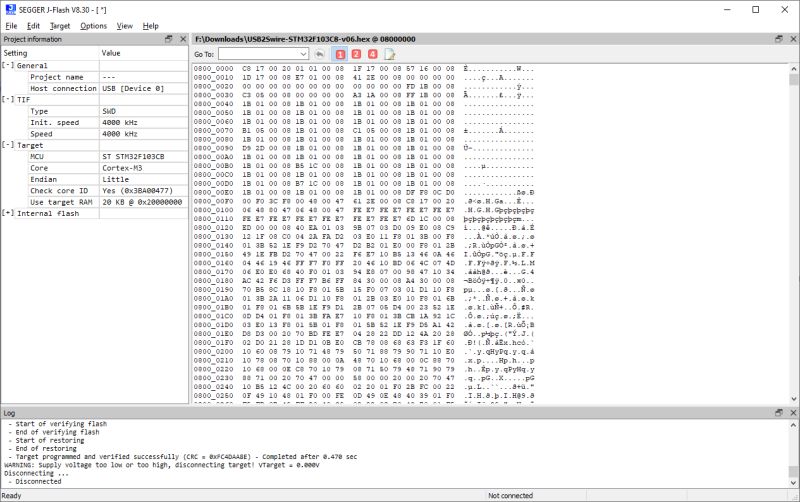Undock the hex data file panel
This screenshot has height=502, width=800.
pos(779,39)
